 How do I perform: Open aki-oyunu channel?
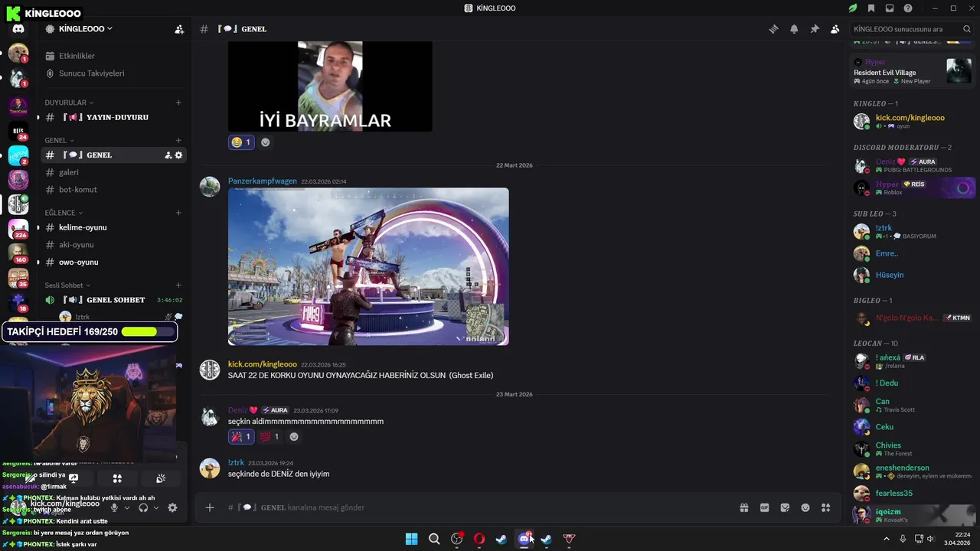pyautogui.click(x=113, y=245)
